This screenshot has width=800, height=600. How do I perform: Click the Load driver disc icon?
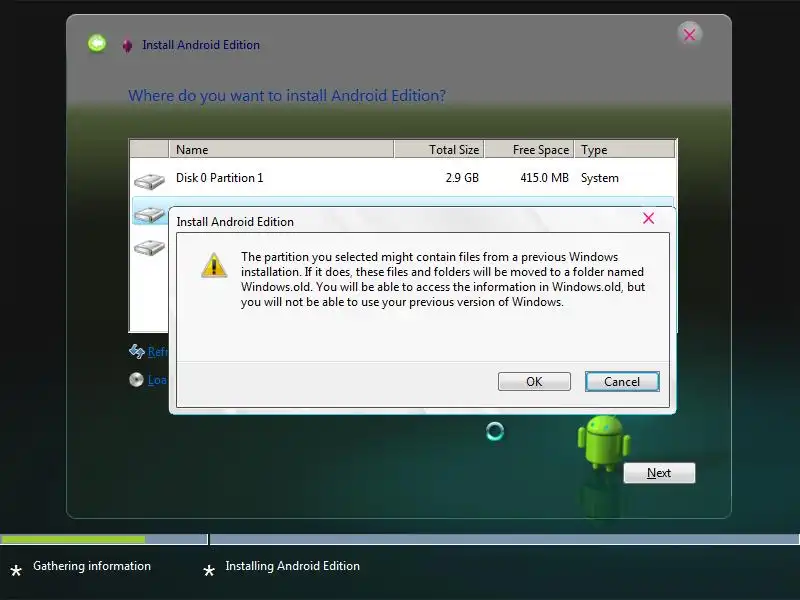click(136, 380)
